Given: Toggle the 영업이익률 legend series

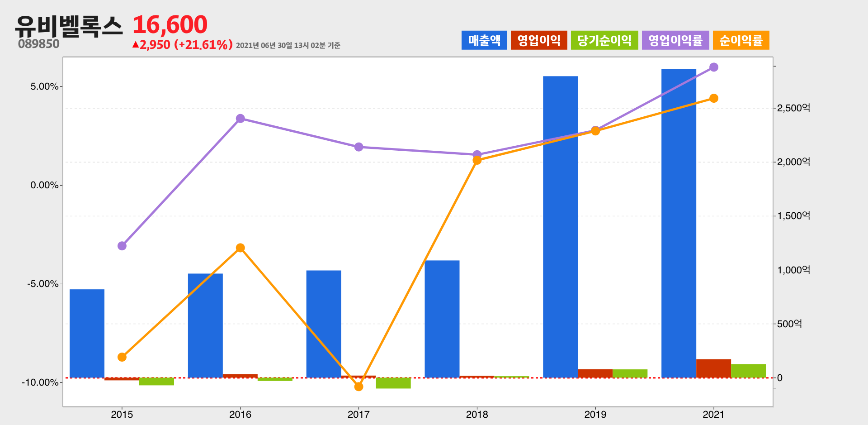Looking at the screenshot, I should (x=675, y=40).
